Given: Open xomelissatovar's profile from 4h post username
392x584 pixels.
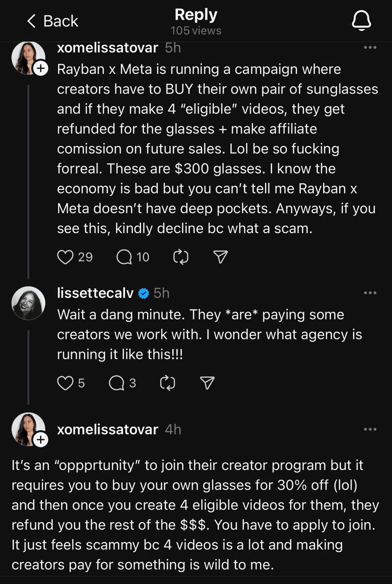Looking at the screenshot, I should click(x=108, y=429).
